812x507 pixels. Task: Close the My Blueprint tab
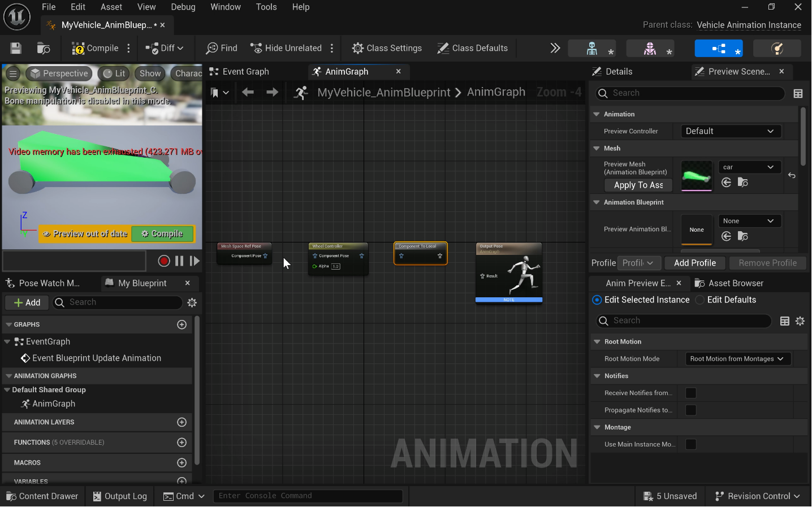click(188, 283)
